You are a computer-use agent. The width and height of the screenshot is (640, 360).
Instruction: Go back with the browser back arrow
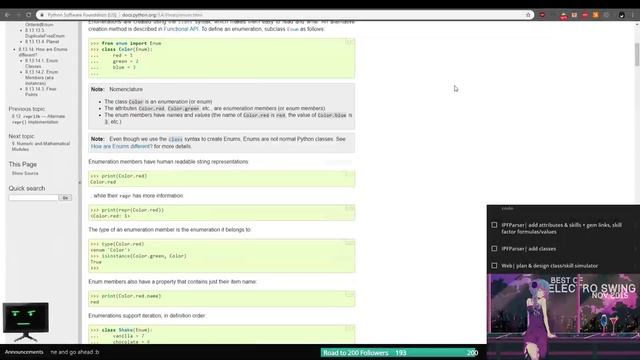[x=7, y=15]
